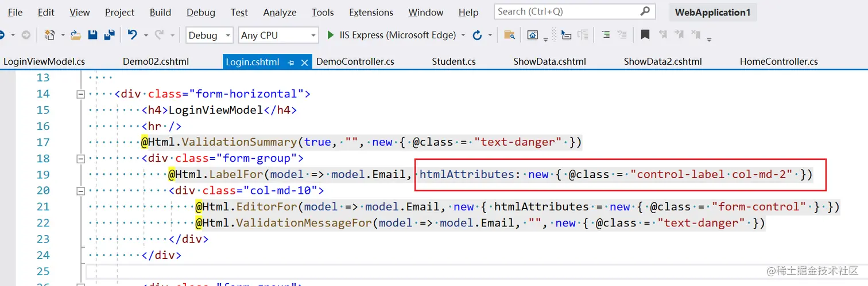
Task: Switch to the HomeController.cs tab
Action: point(778,61)
